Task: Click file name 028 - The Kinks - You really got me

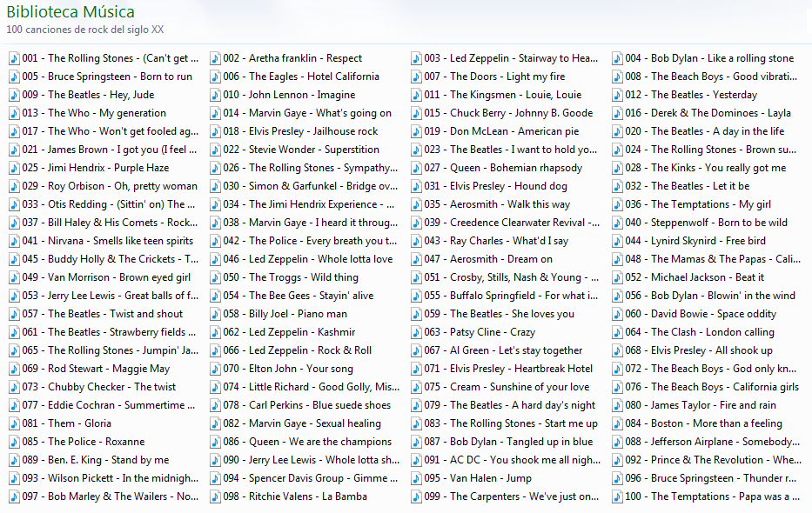Action: [705, 168]
